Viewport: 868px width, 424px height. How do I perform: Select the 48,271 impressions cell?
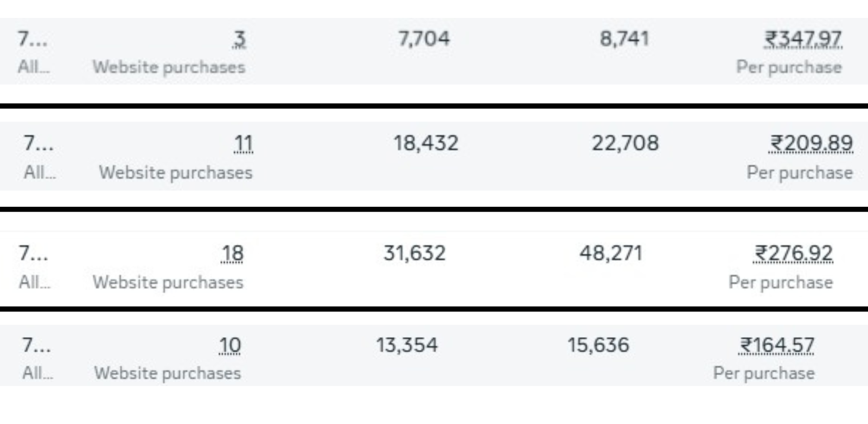coord(610,254)
